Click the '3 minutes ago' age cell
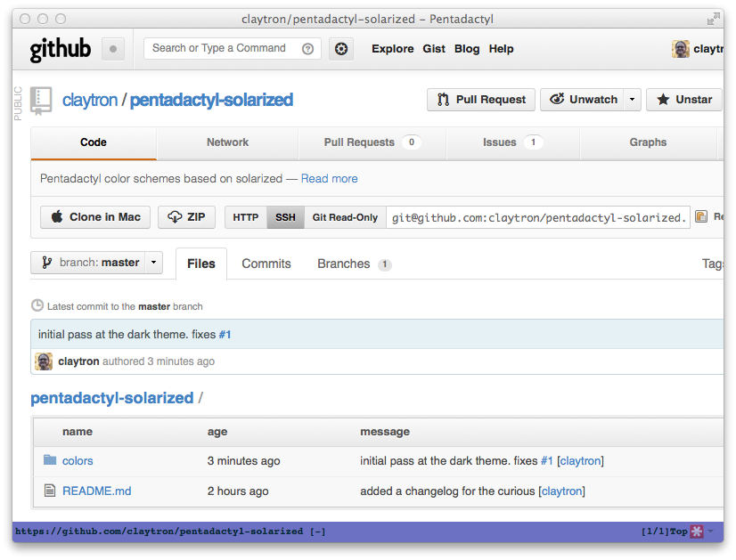This screenshot has width=736, height=560. 243,461
